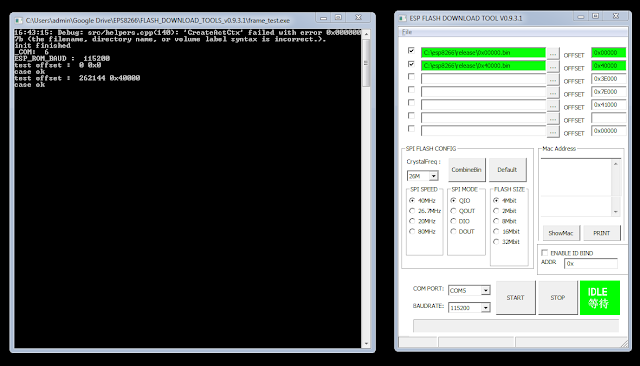The width and height of the screenshot is (640, 366).
Task: Open browse button beside the 0x3E000 offset row
Action: click(553, 79)
